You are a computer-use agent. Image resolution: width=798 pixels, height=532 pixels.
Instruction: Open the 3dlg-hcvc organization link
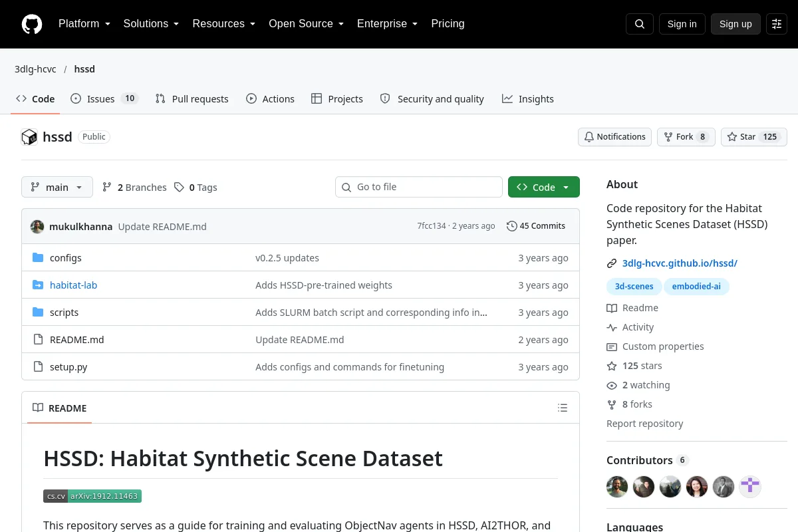point(35,69)
